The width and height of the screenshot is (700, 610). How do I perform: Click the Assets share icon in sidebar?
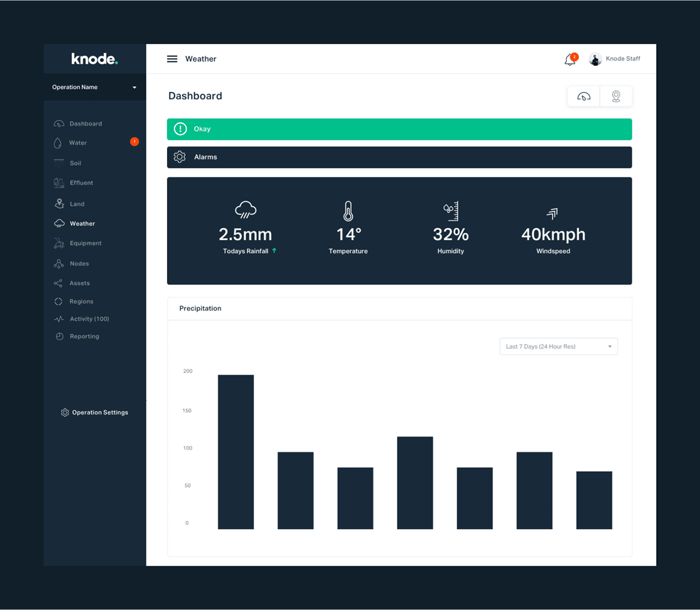(58, 283)
